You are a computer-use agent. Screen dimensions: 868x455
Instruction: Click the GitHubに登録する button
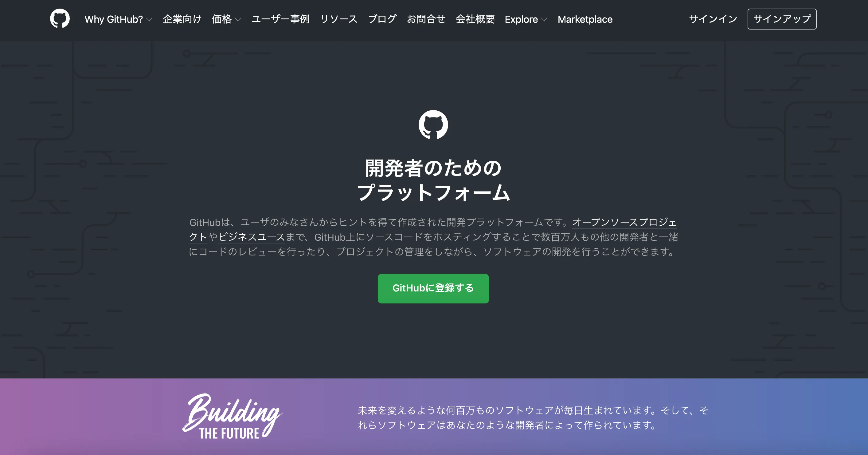pyautogui.click(x=433, y=288)
